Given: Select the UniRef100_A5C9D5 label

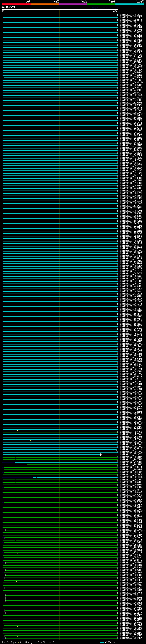Looking at the screenshot, I should click(x=131, y=63).
